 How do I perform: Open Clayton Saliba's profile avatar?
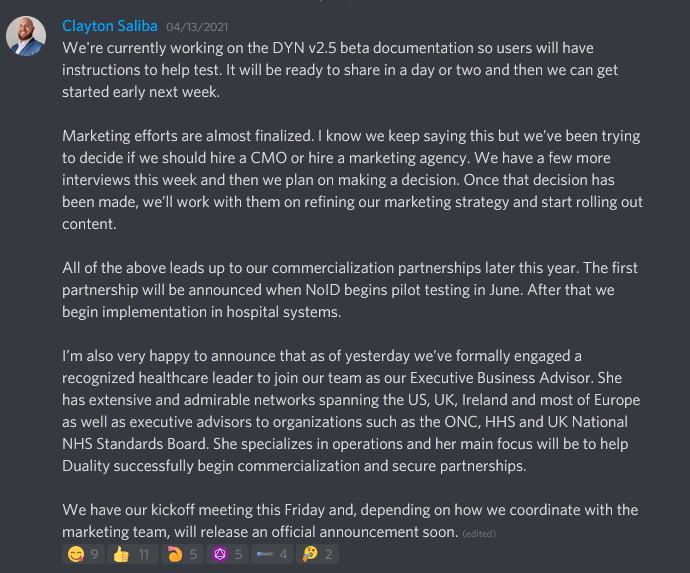[26, 36]
